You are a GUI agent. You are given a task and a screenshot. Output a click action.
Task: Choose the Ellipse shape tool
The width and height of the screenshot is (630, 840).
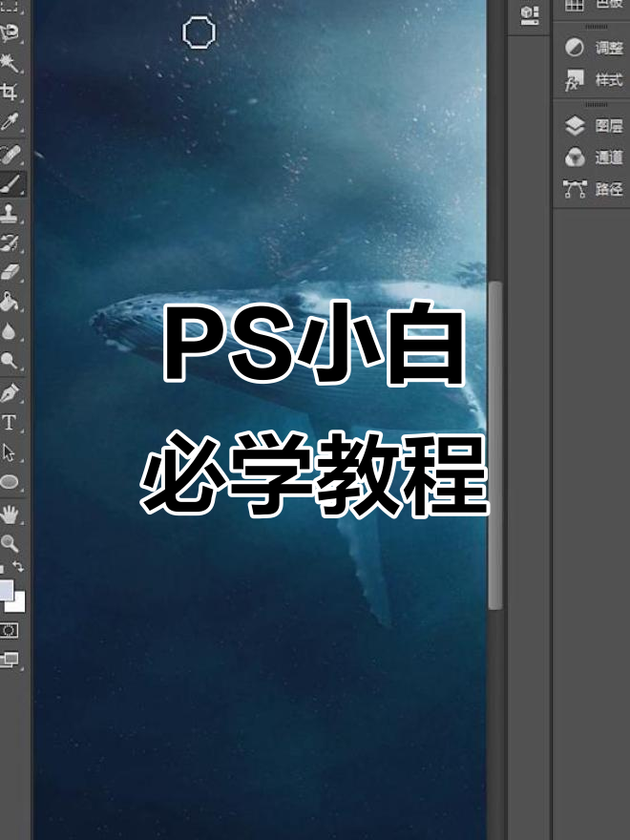click(x=10, y=482)
